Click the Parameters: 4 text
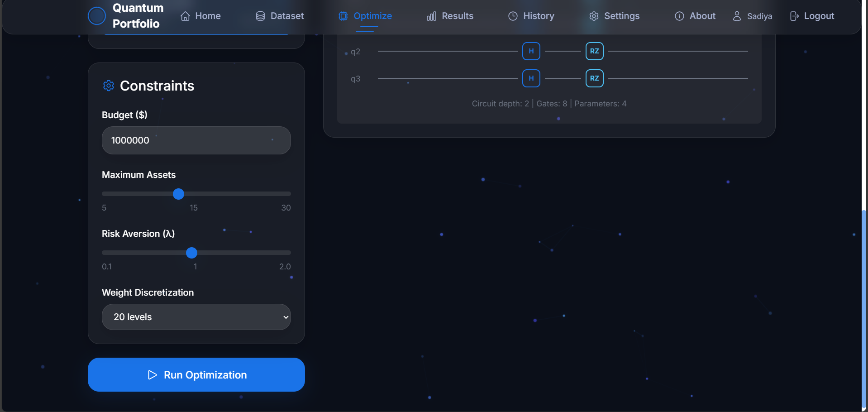 (x=601, y=104)
